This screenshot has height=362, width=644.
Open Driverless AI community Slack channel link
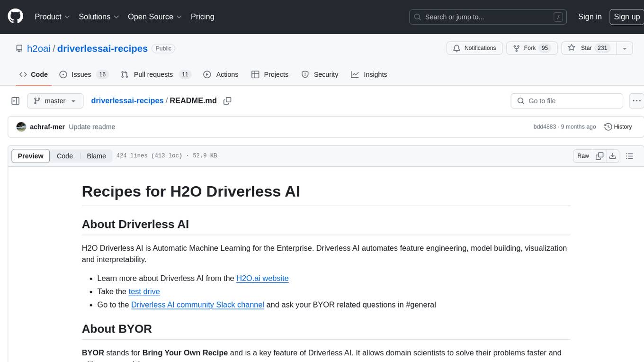[197, 305]
